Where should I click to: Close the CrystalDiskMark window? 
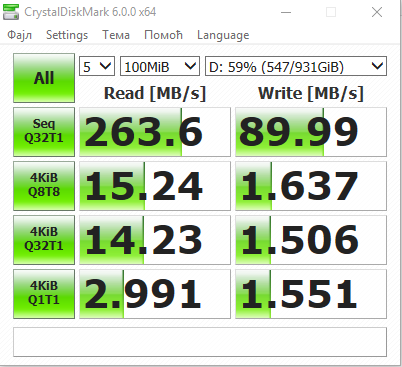377,12
